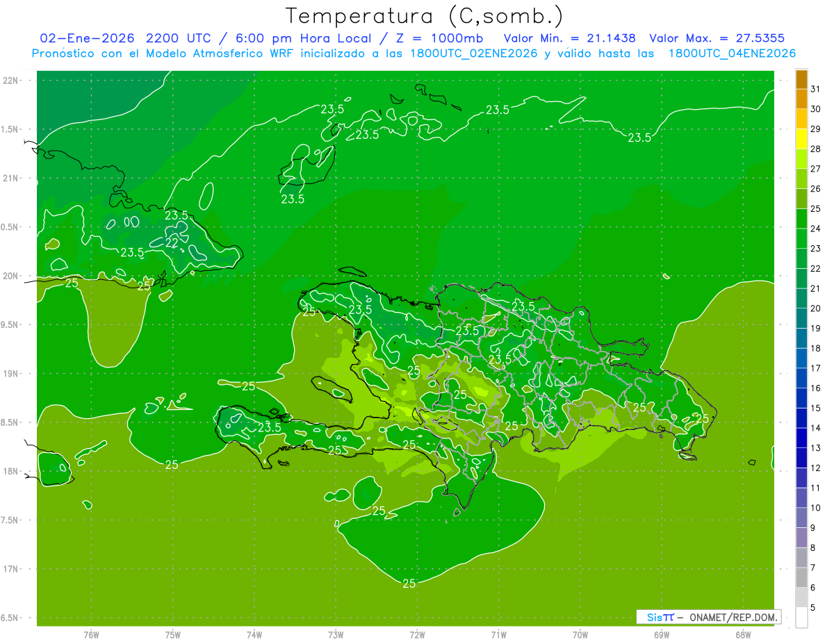The image size is (834, 644).
Task: Click the orange legend swatch between 30 and 31
Action: click(x=801, y=99)
